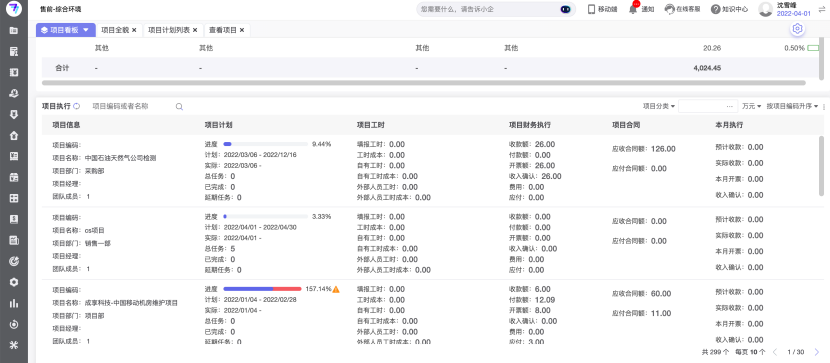Click the 共 299 个 total count
Viewport: 830px width, 363px height.
click(x=715, y=352)
